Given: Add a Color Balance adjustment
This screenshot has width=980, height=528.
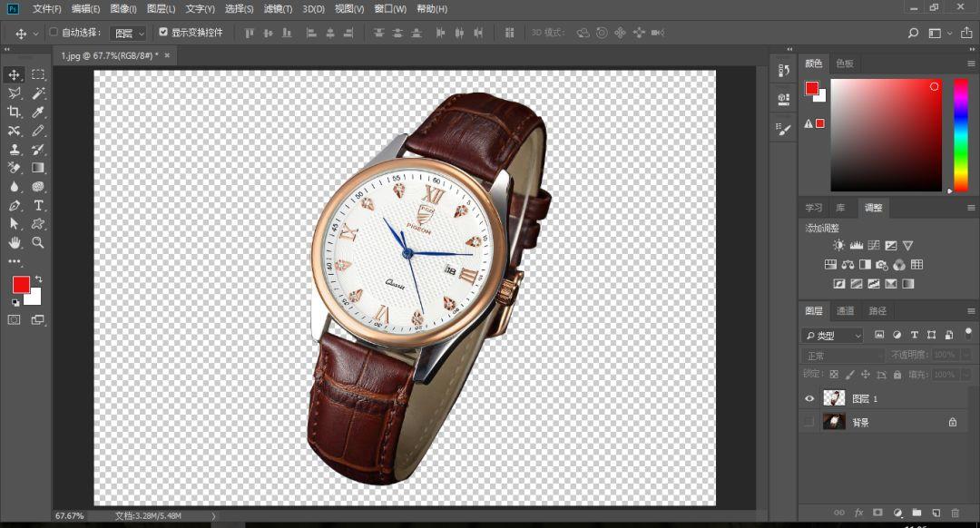Looking at the screenshot, I should pos(848,265).
